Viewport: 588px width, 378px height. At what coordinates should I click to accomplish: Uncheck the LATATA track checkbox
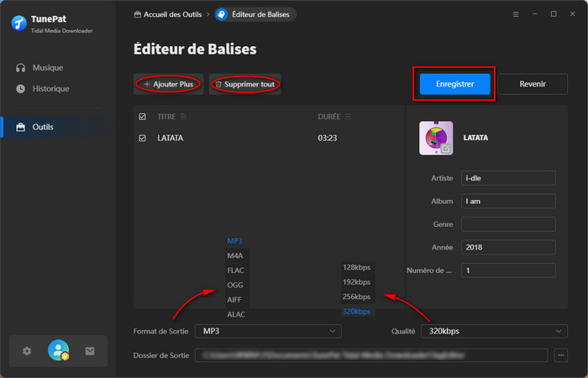142,138
